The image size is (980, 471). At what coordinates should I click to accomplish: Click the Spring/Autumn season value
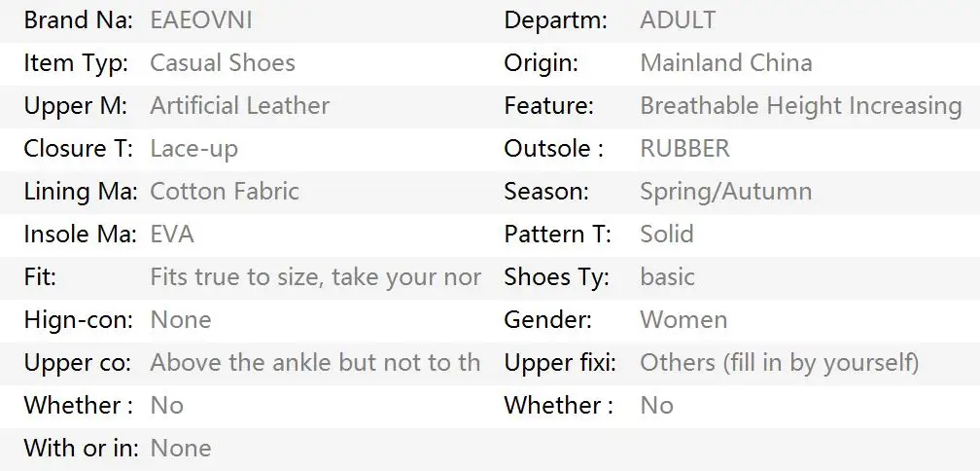pyautogui.click(x=725, y=192)
